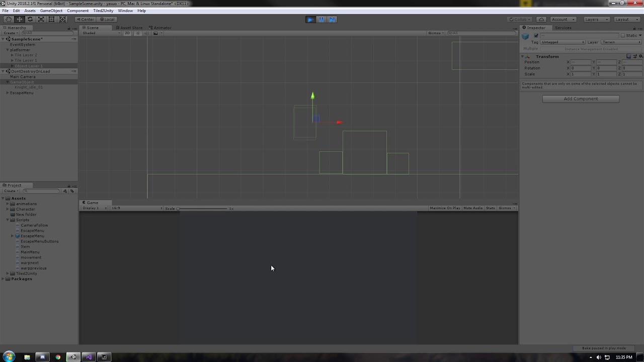Click the Pause button

click(x=321, y=19)
